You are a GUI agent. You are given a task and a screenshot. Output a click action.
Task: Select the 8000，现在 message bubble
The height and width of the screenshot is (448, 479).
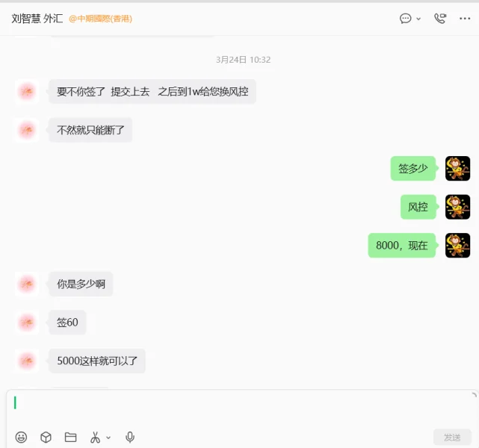(x=402, y=246)
